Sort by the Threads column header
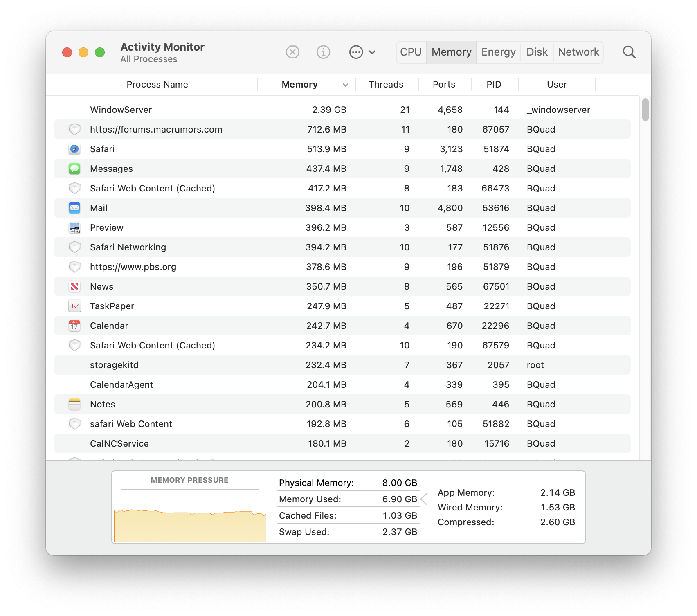The height and width of the screenshot is (616, 697). (386, 85)
